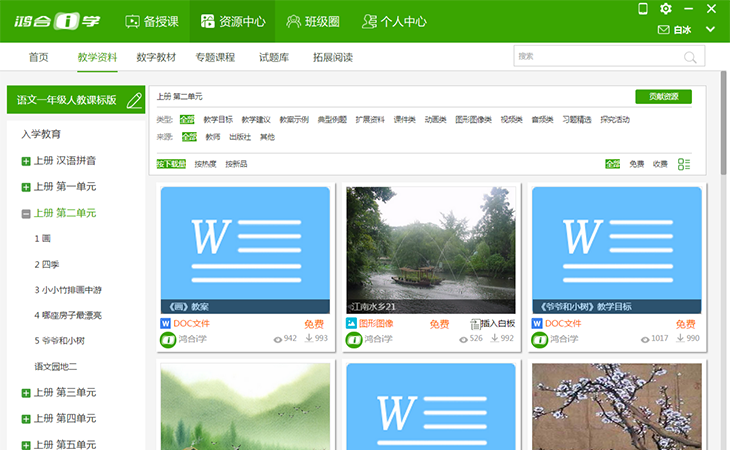Sort resources by 按热度
Image resolution: width=730 pixels, height=450 pixels.
205,164
